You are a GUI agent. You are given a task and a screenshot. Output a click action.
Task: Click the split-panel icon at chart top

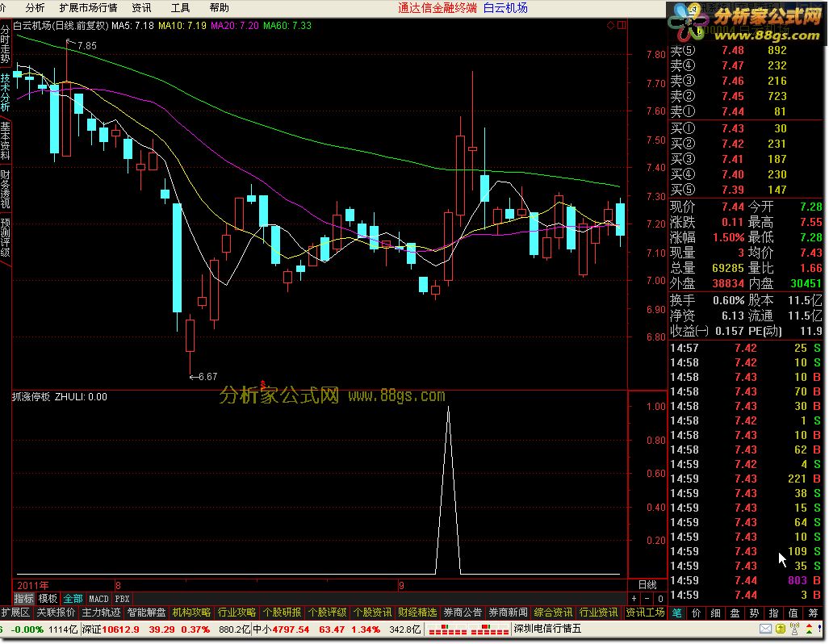tap(622, 25)
